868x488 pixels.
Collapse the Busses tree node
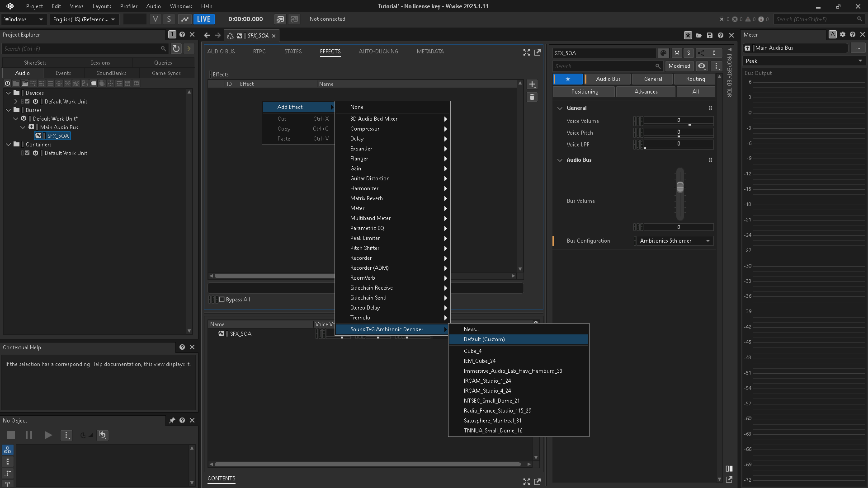click(x=9, y=110)
